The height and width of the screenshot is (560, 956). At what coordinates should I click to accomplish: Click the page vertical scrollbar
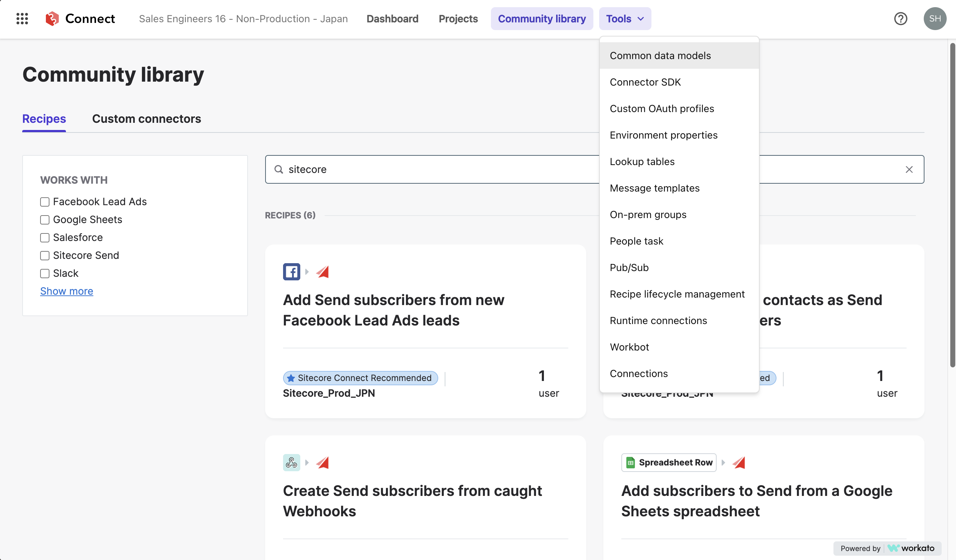coord(952,205)
